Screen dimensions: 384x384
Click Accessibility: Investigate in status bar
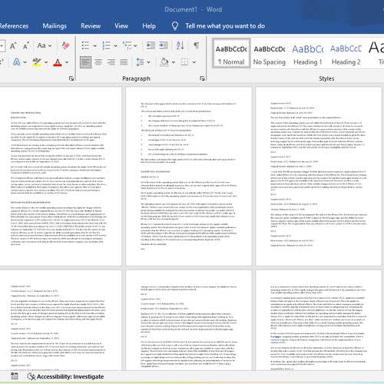tap(66, 377)
